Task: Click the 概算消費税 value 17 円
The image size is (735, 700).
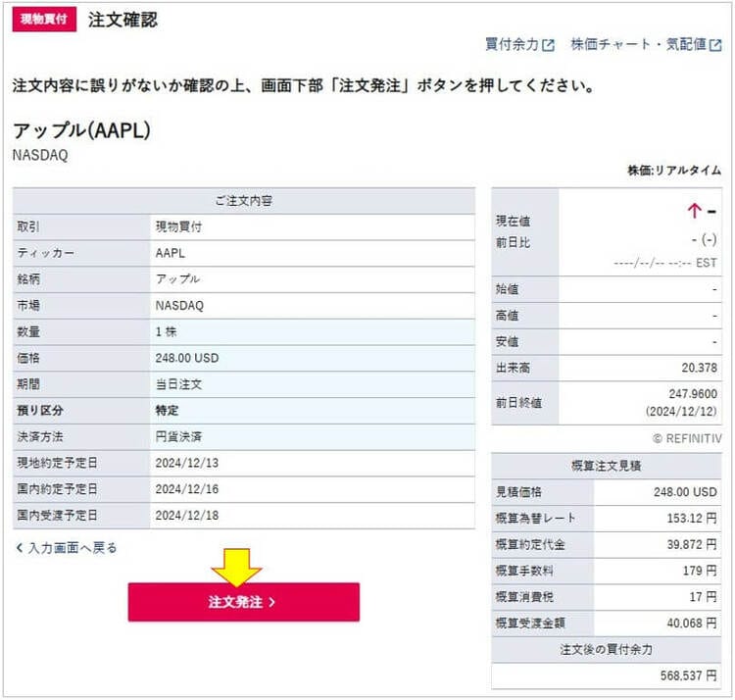Action: 703,597
